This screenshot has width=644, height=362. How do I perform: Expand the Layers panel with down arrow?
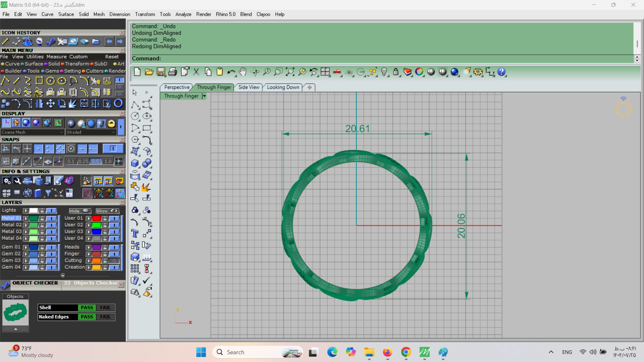tap(63, 276)
